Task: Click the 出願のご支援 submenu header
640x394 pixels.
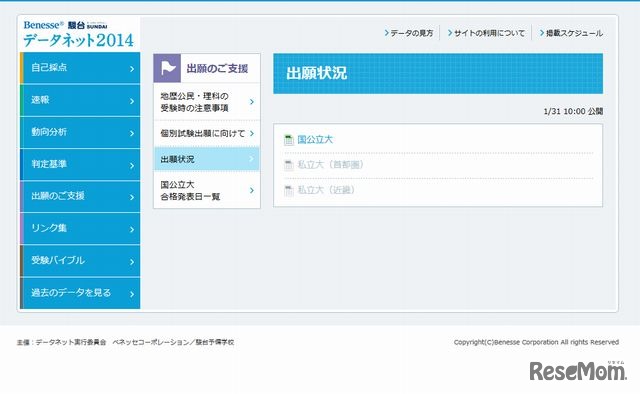Action: 207,68
